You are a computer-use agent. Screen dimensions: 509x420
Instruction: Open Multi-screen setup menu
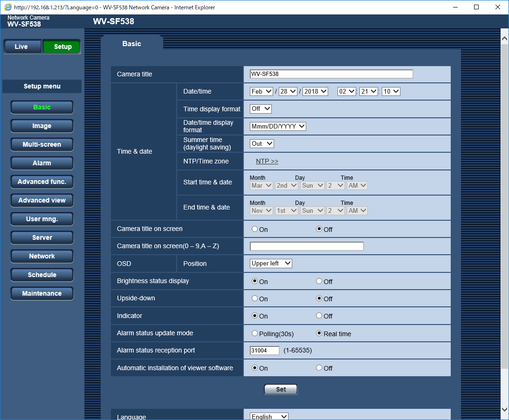tap(42, 145)
